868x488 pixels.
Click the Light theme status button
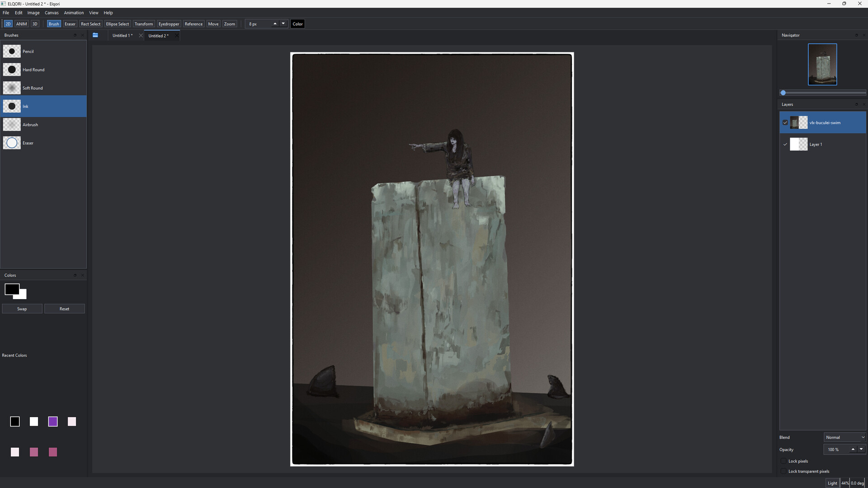(x=832, y=483)
